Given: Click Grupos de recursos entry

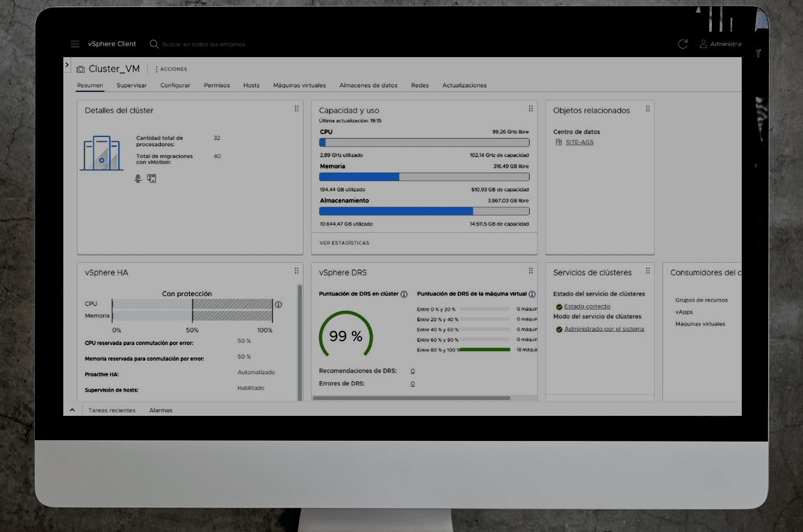Looking at the screenshot, I should click(x=701, y=300).
